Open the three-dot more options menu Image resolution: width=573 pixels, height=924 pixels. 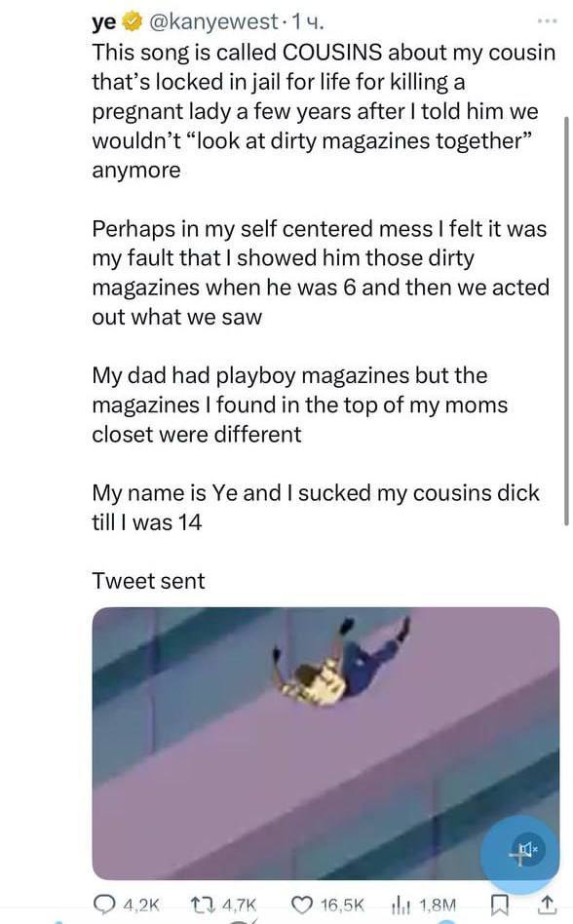point(547,20)
